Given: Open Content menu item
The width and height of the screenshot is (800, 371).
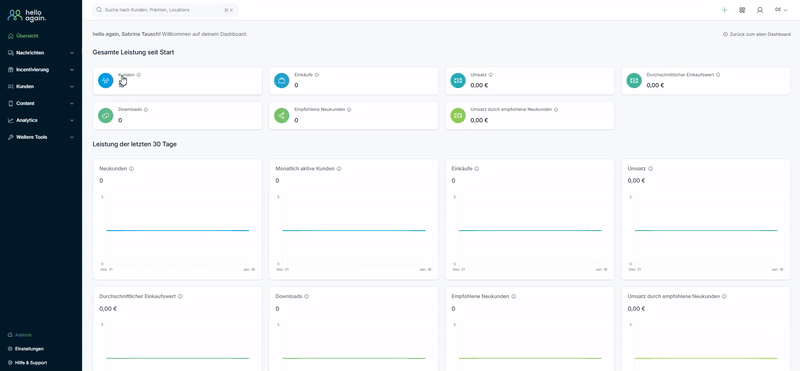Looking at the screenshot, I should click(x=25, y=104).
